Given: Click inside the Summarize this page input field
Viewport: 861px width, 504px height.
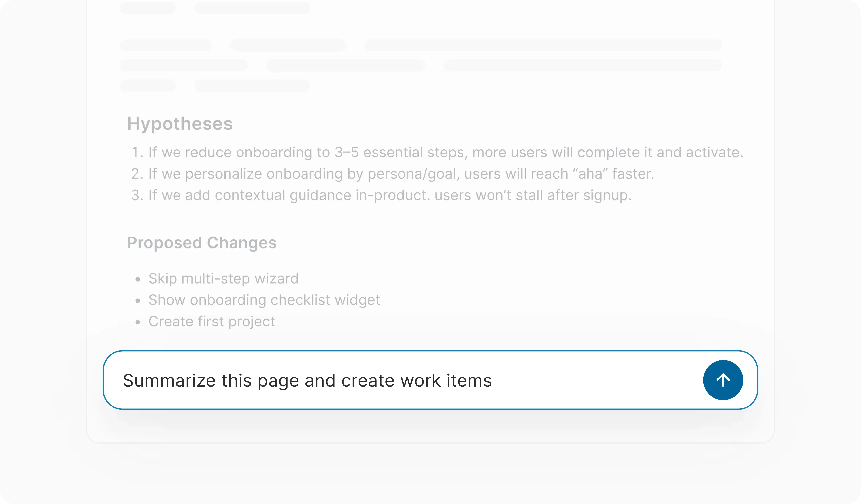Looking at the screenshot, I should (307, 380).
